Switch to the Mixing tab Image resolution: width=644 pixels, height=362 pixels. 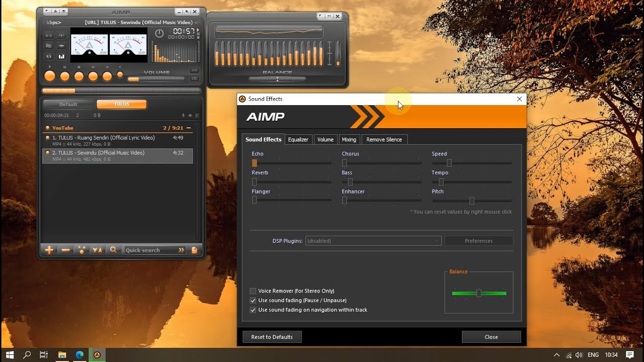pyautogui.click(x=349, y=139)
